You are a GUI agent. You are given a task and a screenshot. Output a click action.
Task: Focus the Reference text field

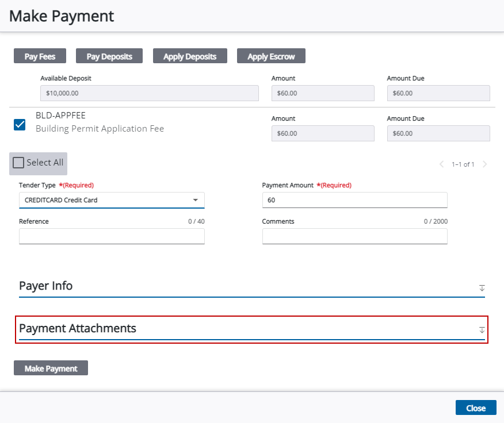[112, 236]
